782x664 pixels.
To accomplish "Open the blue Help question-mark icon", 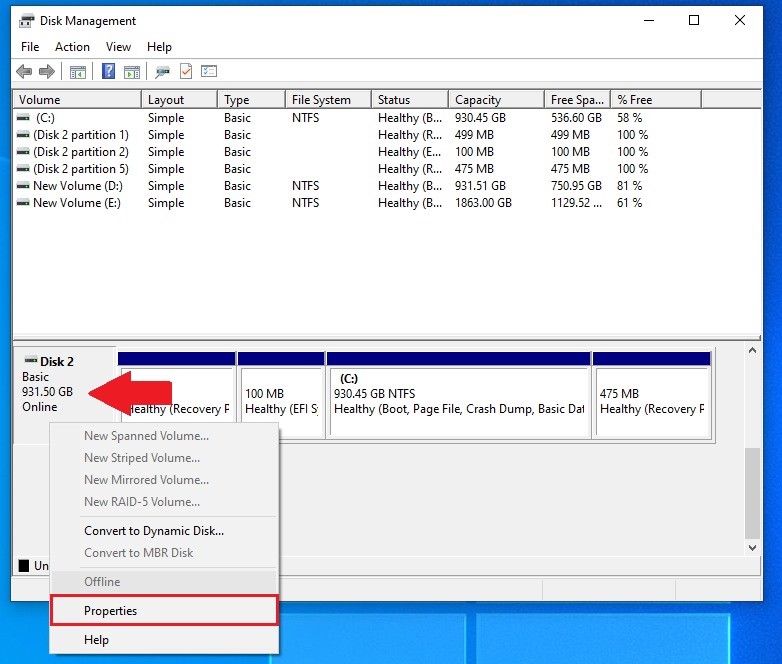I will pyautogui.click(x=108, y=71).
